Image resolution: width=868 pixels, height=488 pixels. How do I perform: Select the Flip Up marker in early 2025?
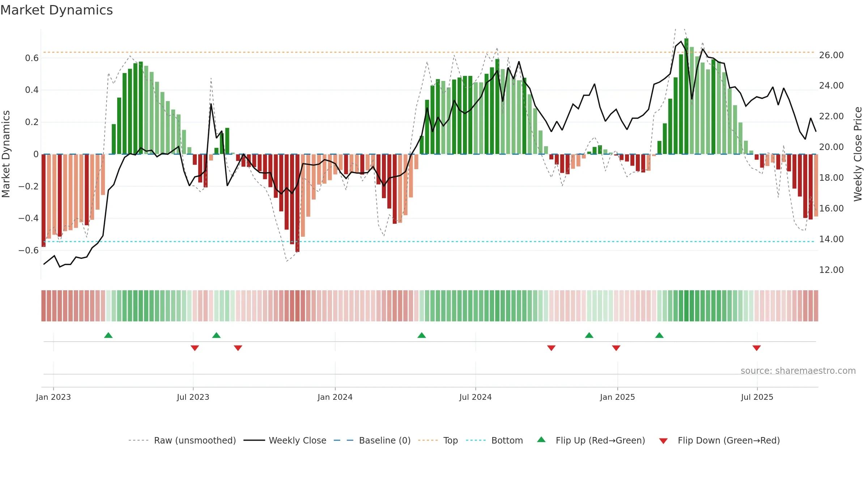tap(659, 335)
